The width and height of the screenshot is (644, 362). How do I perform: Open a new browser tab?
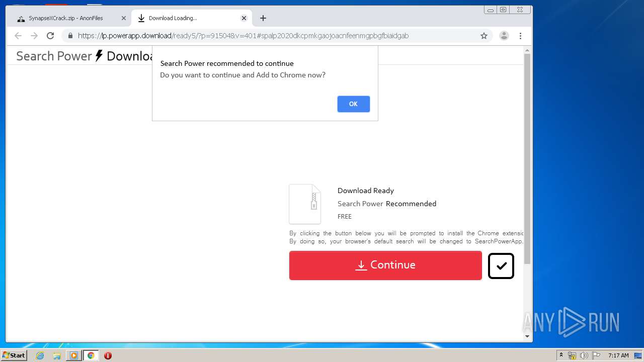[x=263, y=18]
